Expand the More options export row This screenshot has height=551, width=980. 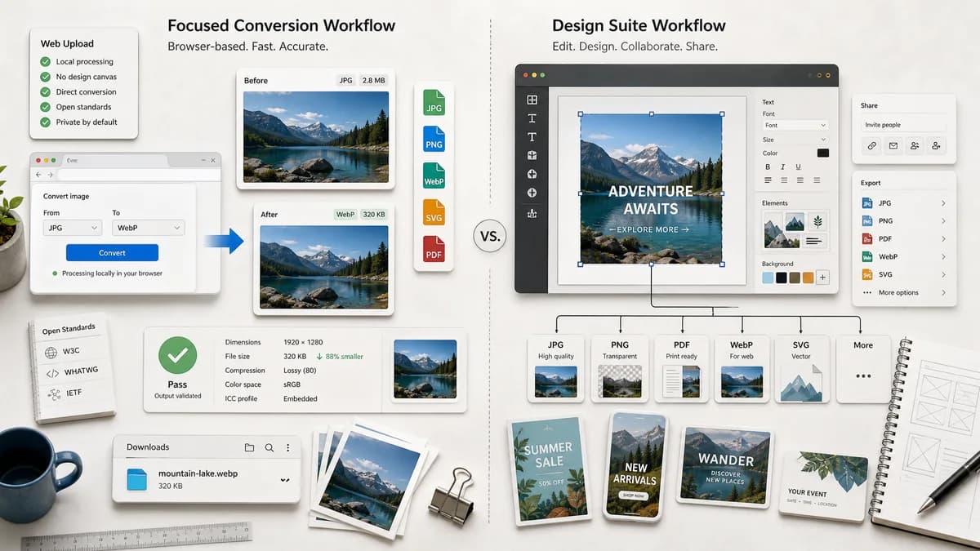tap(904, 293)
